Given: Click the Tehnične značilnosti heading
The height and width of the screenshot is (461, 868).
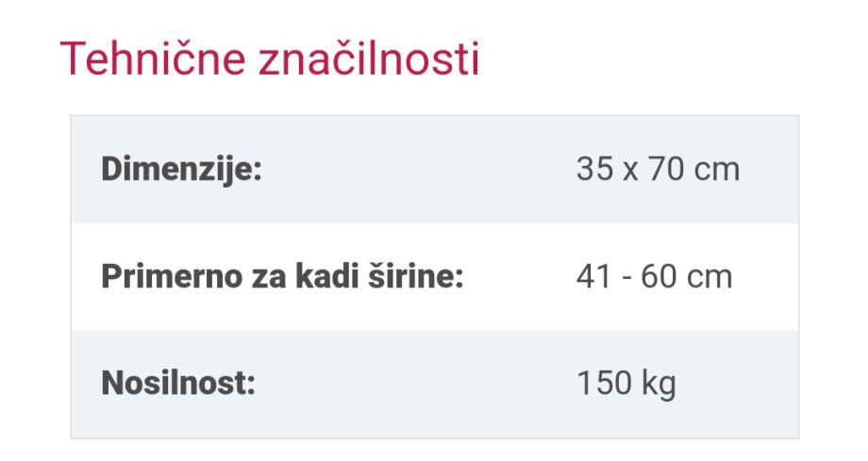Looking at the screenshot, I should click(x=270, y=59).
